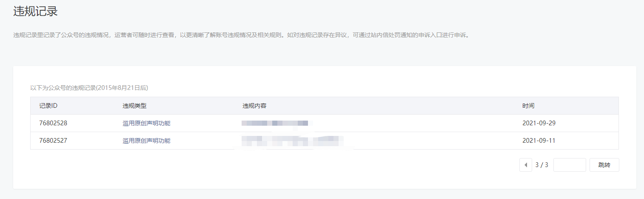Viewport: 644px width, 199px height.
Task: Click the 违规类型 column header
Action: (x=134, y=106)
